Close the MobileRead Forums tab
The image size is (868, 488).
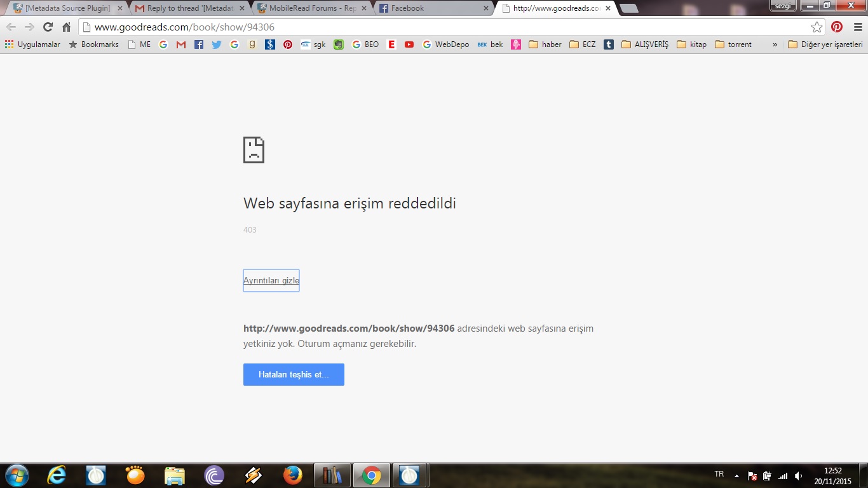pos(364,8)
